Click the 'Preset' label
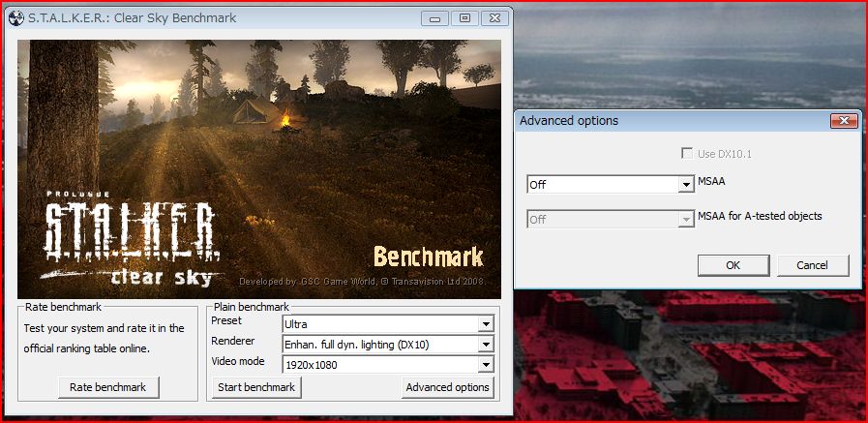Viewport: 868px width, 423px height. point(226,320)
